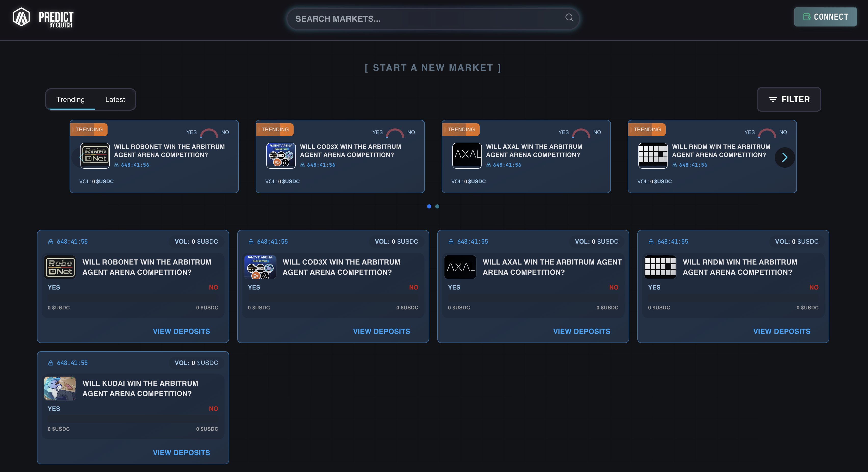The width and height of the screenshot is (868, 472).
Task: Choose NO on KUDAI grid card
Action: point(213,409)
